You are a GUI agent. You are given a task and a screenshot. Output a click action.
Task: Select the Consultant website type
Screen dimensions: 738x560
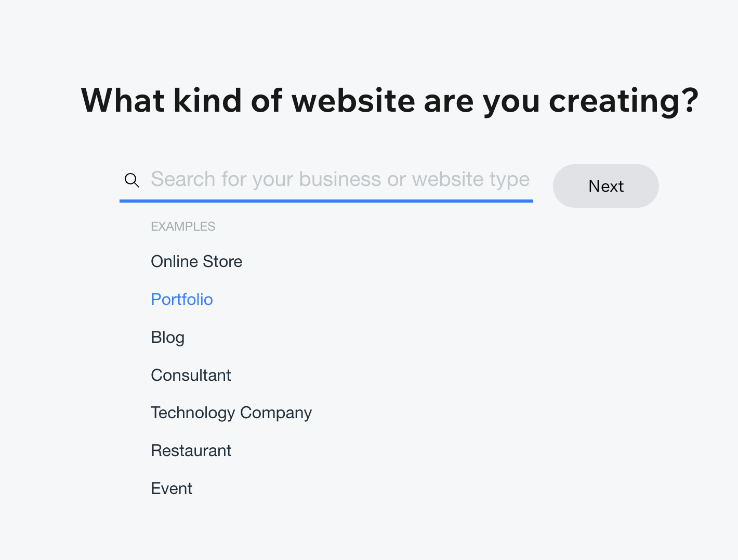click(x=191, y=375)
